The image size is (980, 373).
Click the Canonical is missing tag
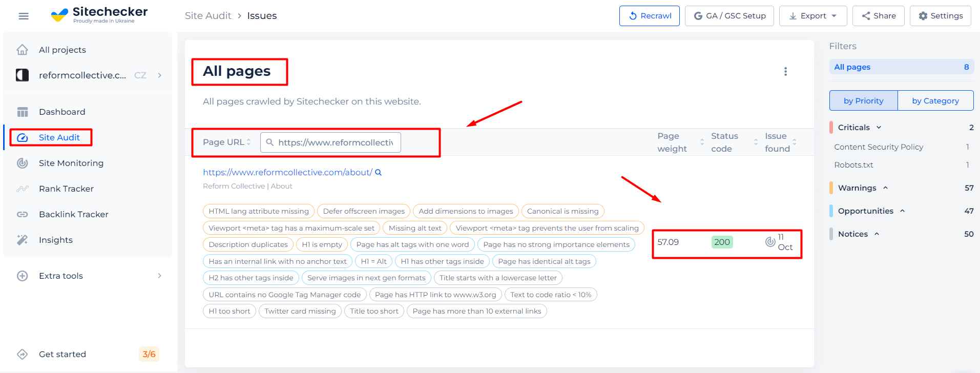(562, 211)
